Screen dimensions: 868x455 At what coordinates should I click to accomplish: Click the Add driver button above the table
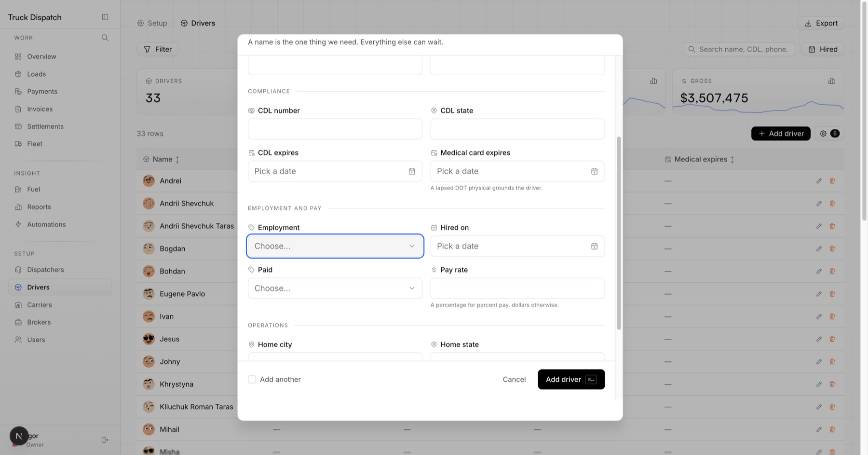point(781,134)
